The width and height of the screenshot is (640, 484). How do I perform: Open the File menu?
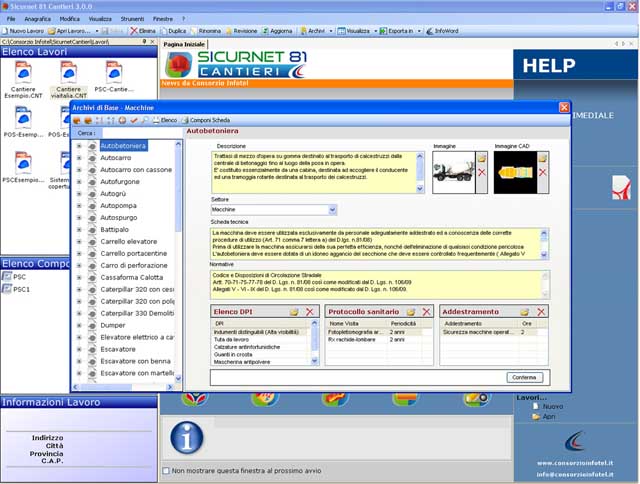tap(11, 19)
